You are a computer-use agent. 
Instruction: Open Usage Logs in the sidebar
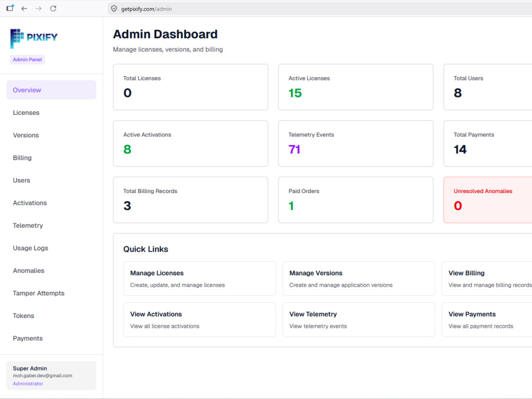point(51,248)
